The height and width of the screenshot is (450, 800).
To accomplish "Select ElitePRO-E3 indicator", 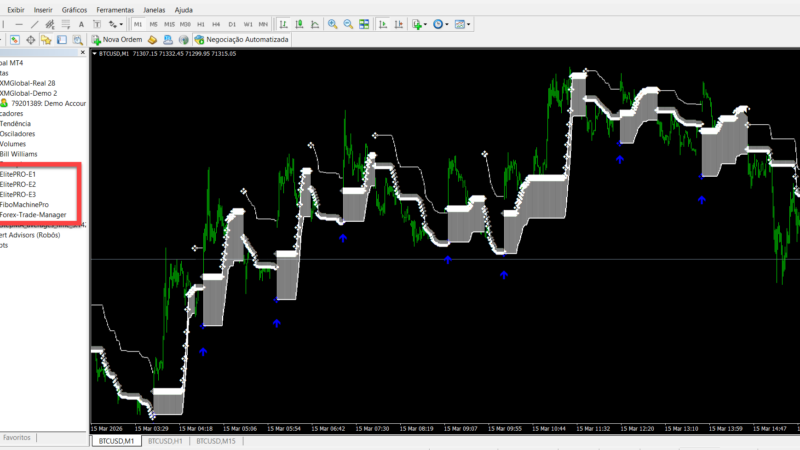I will click(x=18, y=195).
